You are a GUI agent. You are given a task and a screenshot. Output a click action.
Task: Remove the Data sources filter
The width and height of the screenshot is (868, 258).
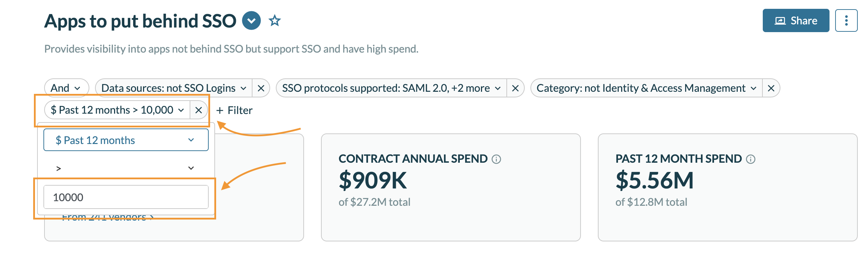261,88
